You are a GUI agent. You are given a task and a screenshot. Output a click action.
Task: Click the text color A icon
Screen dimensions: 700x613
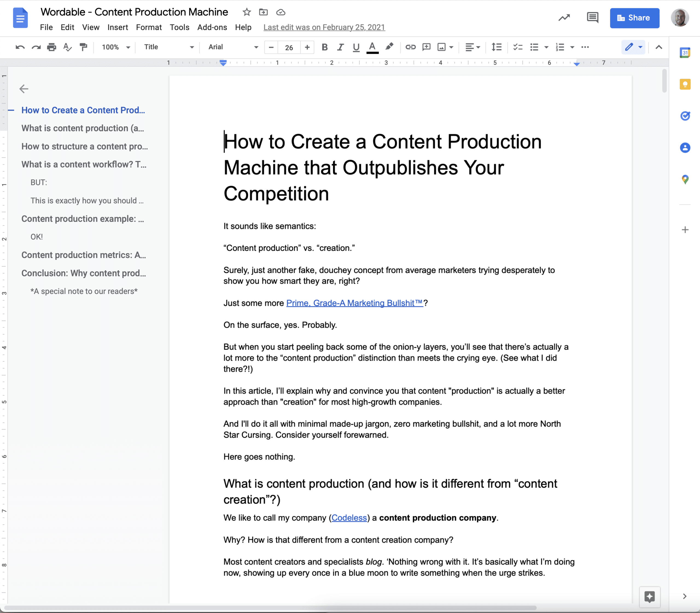[x=372, y=47]
